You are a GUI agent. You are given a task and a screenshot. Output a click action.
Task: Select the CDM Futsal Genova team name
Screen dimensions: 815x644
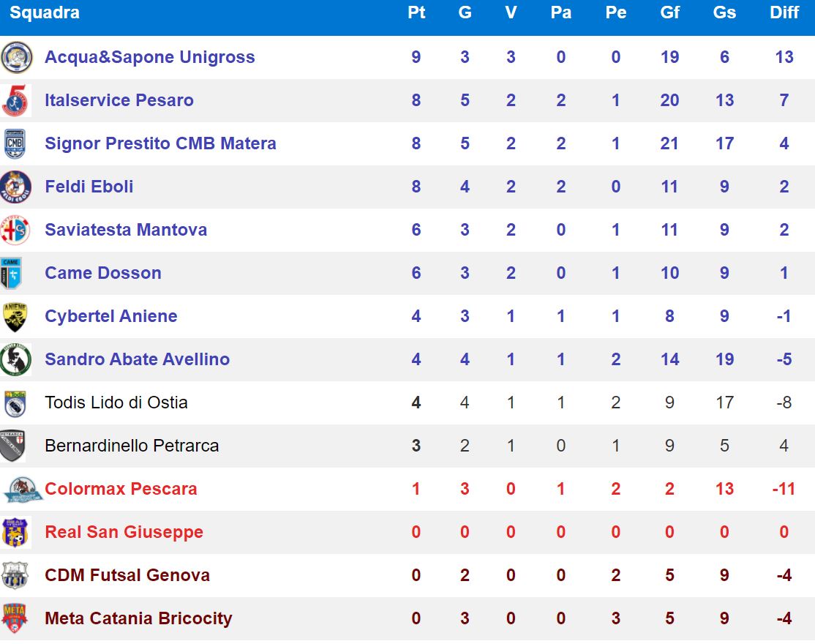coord(127,575)
